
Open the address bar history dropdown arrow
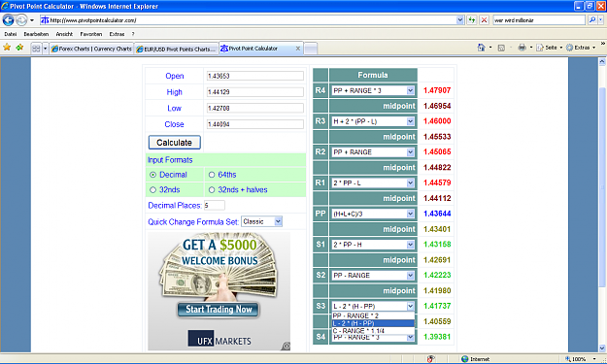460,20
